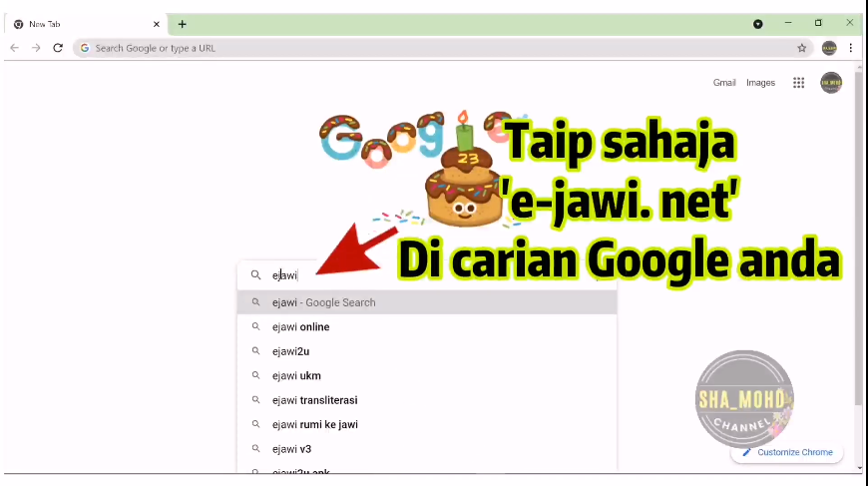This screenshot has width=868, height=486.
Task: Choose the 'ejawi transliterasi' suggestion
Action: point(426,400)
